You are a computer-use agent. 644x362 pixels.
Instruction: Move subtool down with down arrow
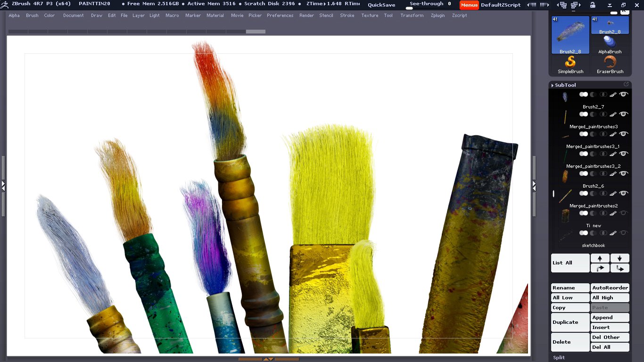pyautogui.click(x=619, y=258)
